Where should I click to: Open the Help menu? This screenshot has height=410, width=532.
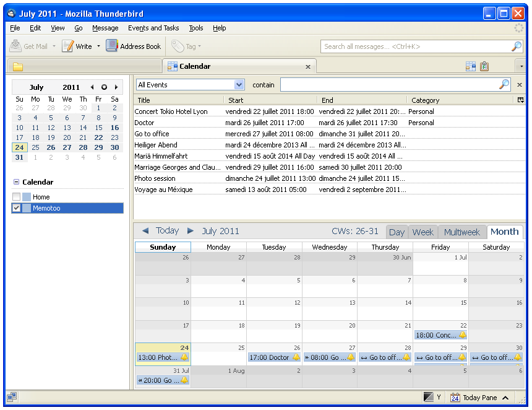coord(219,28)
